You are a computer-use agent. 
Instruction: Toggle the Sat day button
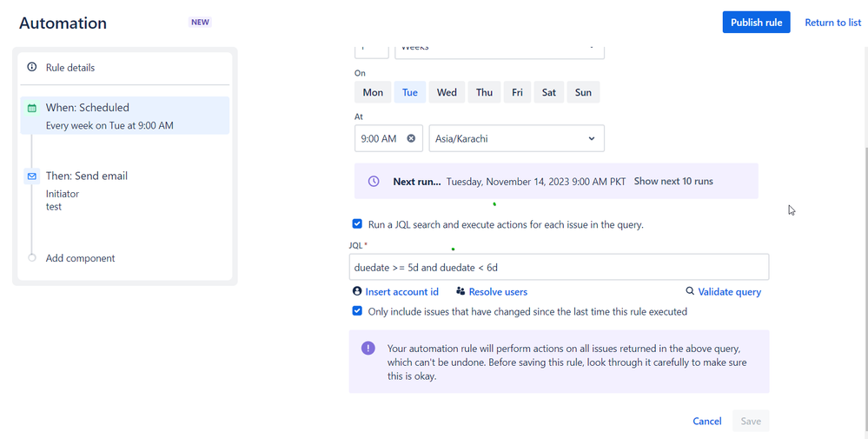pyautogui.click(x=548, y=92)
